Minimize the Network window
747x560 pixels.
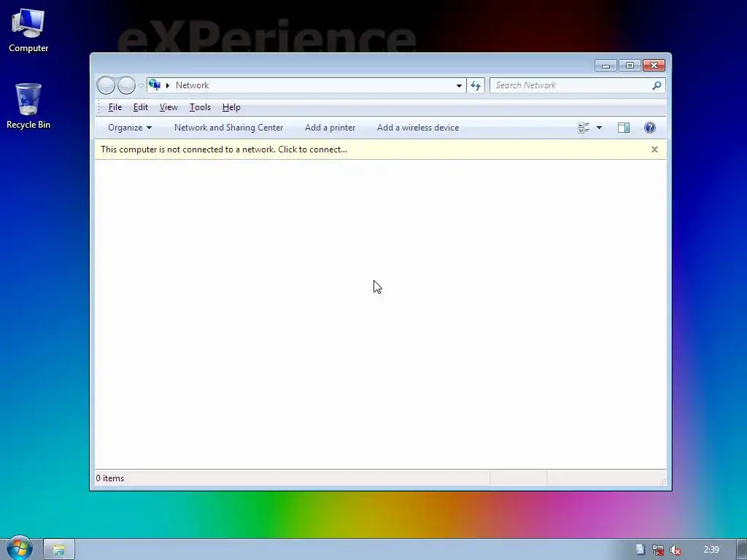pyautogui.click(x=606, y=65)
